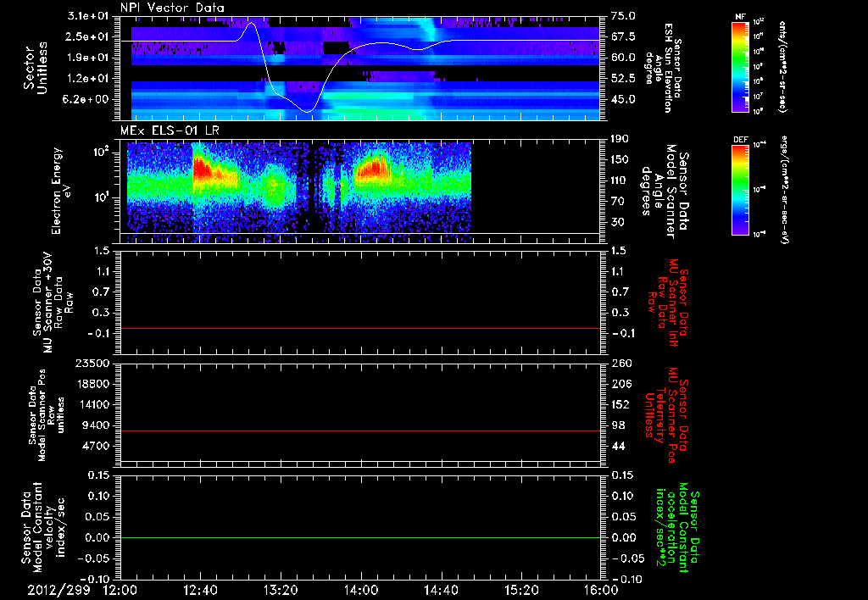Click the Sector Unitless axis label
The image size is (868, 600).
coord(35,68)
